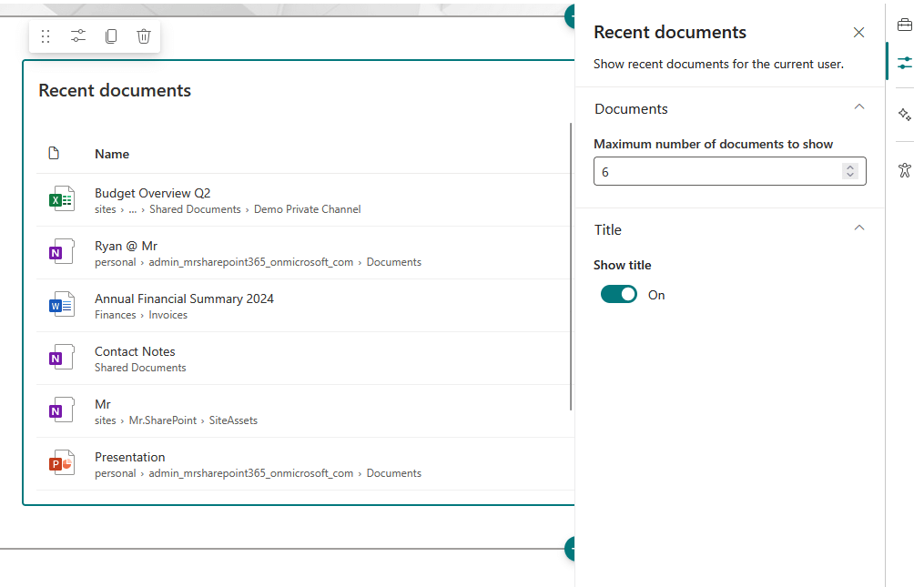This screenshot has width=924, height=587.
Task: Open the Ryan @ Mr notebook
Action: pyautogui.click(x=127, y=246)
